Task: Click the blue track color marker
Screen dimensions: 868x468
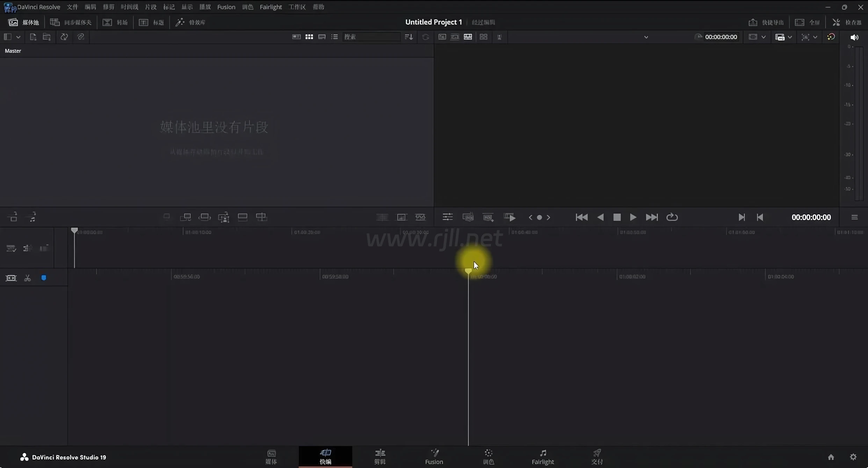Action: tap(44, 278)
